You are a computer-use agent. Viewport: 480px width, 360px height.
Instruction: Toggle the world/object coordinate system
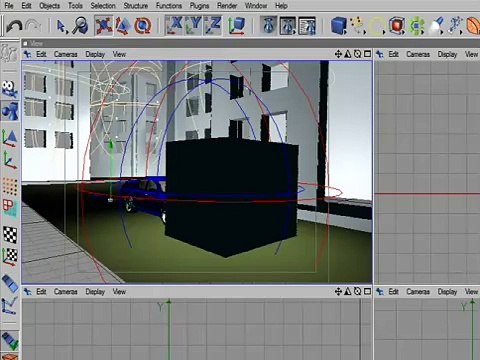coord(236,25)
